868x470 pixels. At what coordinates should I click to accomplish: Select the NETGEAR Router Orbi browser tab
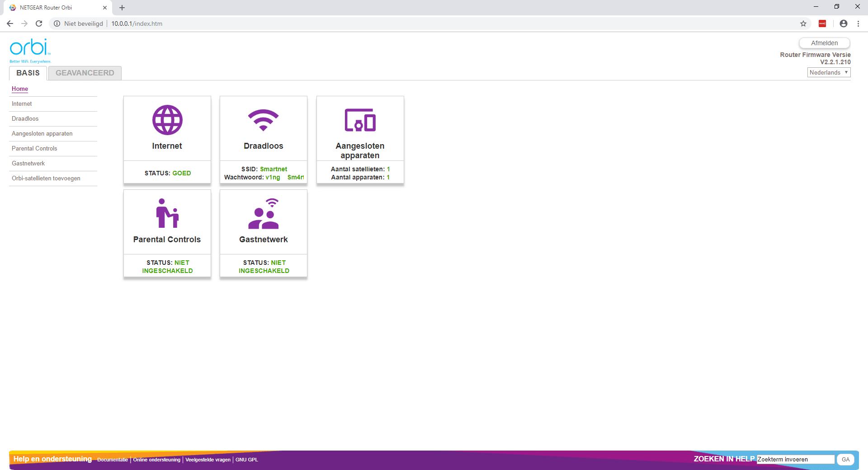[58, 8]
